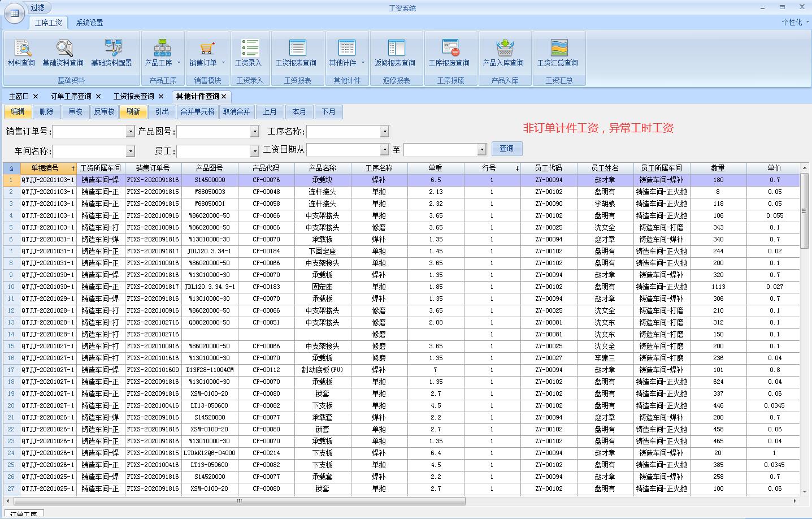
Task: Switch to the 系统设置 ribbon tab
Action: point(89,23)
